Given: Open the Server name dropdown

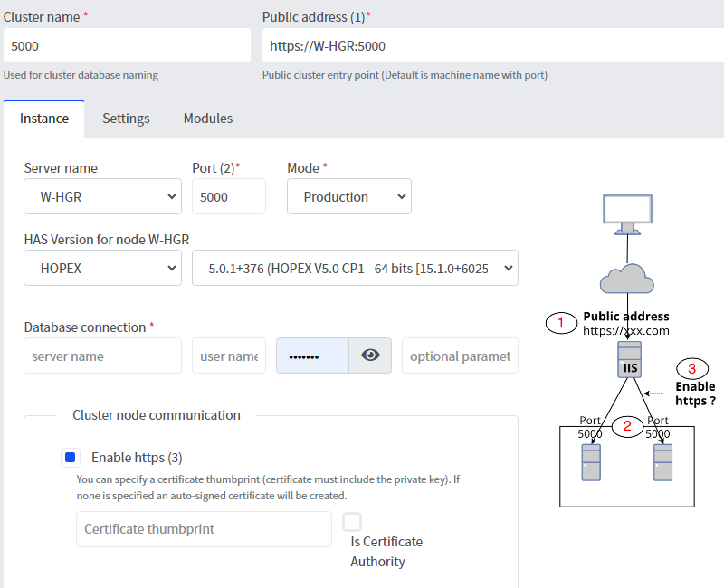Looking at the screenshot, I should coord(102,196).
